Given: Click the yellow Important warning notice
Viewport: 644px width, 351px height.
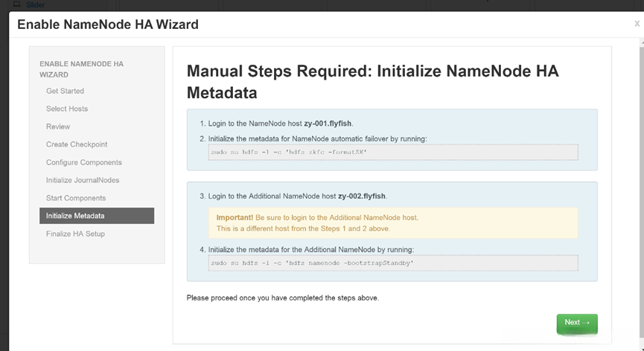Looking at the screenshot, I should point(393,222).
